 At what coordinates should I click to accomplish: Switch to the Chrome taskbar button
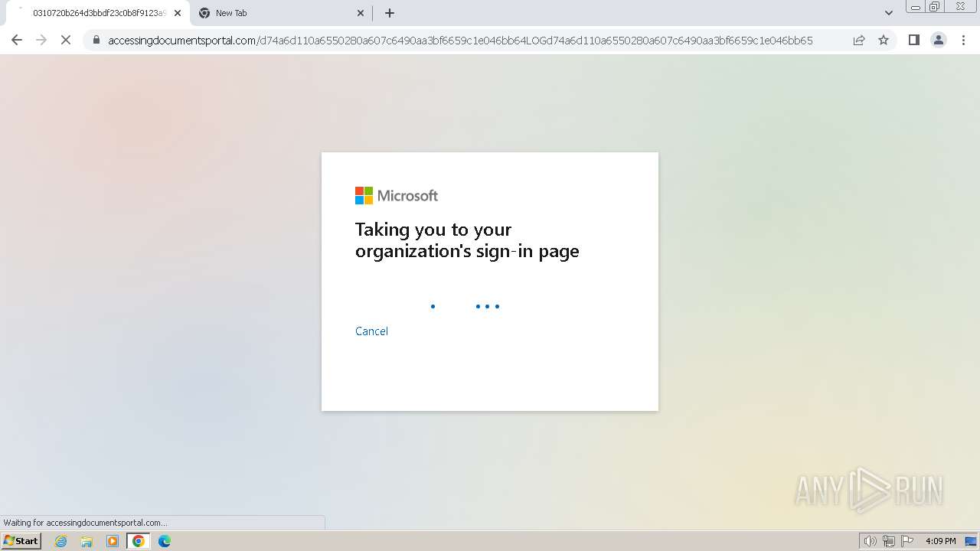pos(138,541)
